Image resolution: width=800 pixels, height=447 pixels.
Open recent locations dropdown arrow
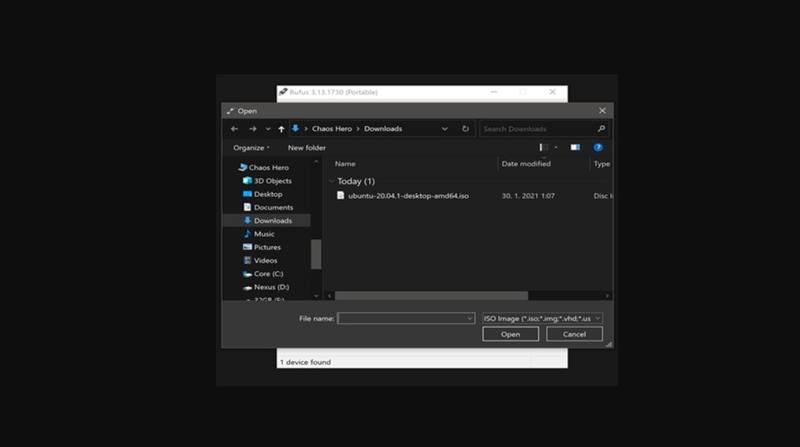[x=268, y=129]
